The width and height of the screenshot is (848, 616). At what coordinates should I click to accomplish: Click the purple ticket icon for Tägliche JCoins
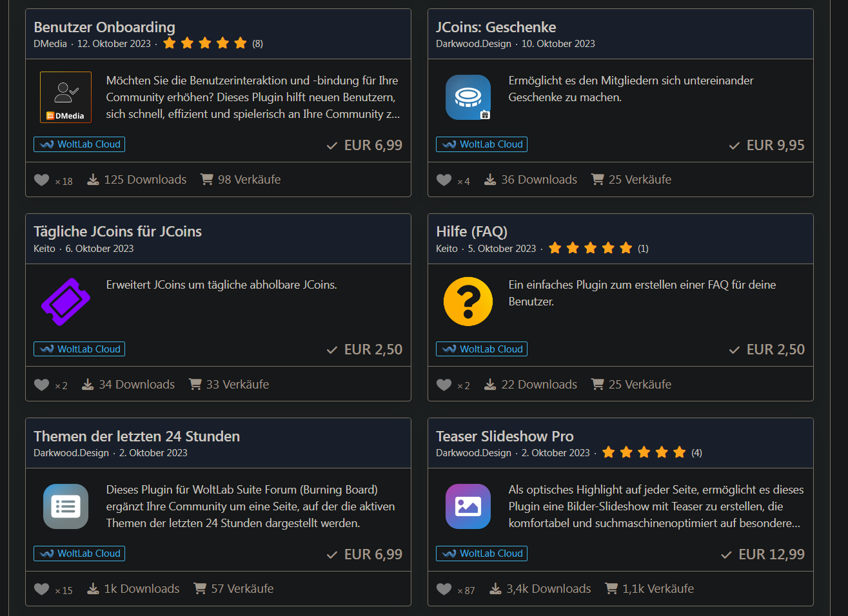pos(66,302)
